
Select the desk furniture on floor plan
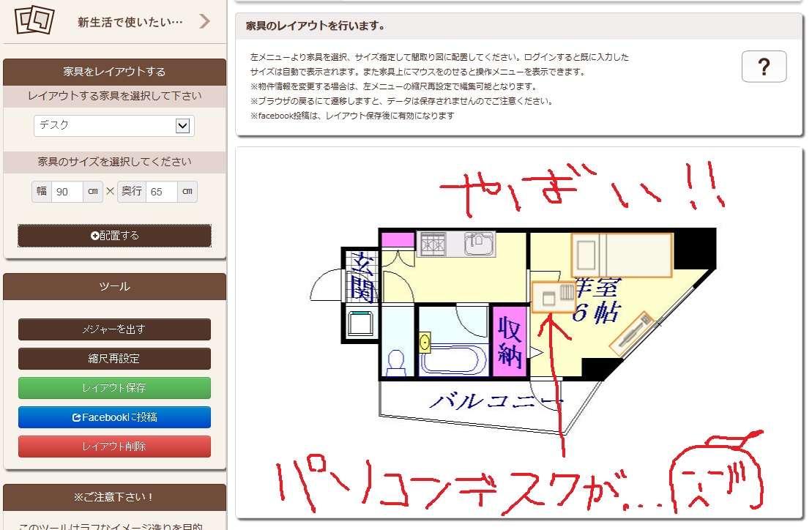point(554,297)
